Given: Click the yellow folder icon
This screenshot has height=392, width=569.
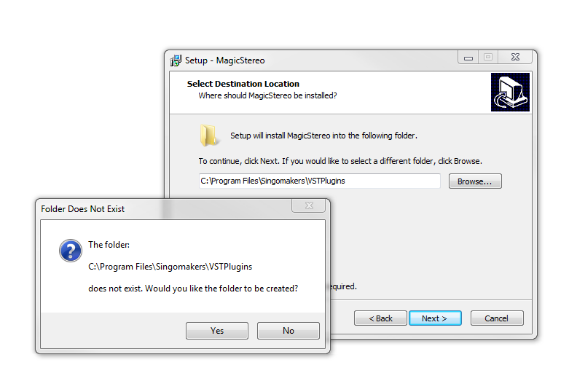Looking at the screenshot, I should click(208, 136).
